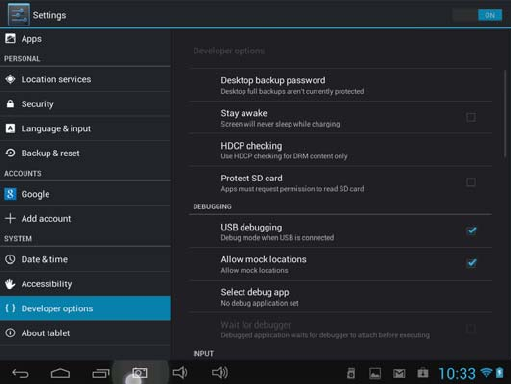Open Location services

[85, 79]
